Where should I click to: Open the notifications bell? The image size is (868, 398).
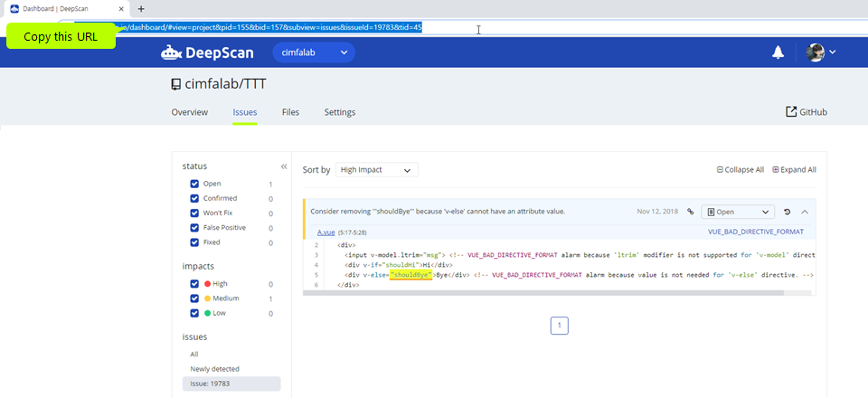pyautogui.click(x=778, y=52)
